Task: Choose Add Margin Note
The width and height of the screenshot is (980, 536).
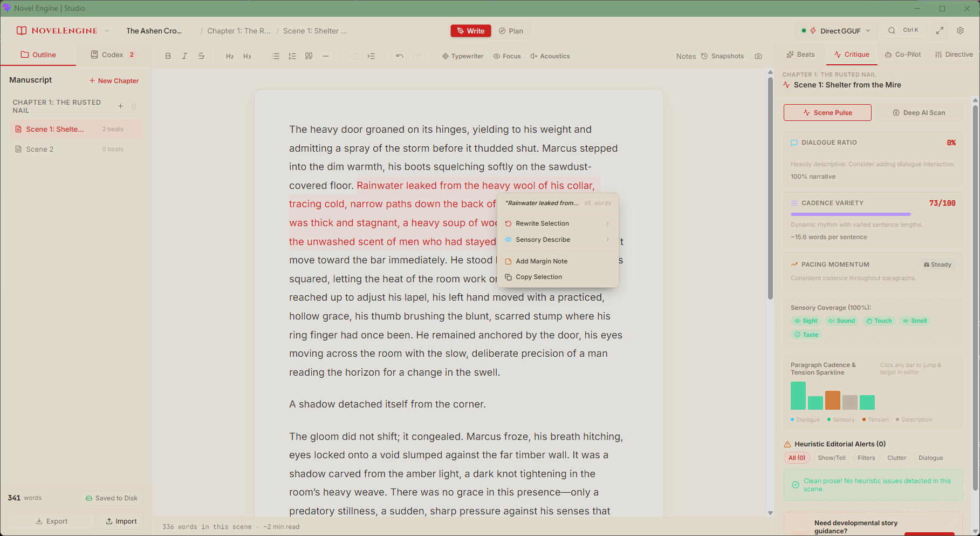Action: [x=558, y=261]
